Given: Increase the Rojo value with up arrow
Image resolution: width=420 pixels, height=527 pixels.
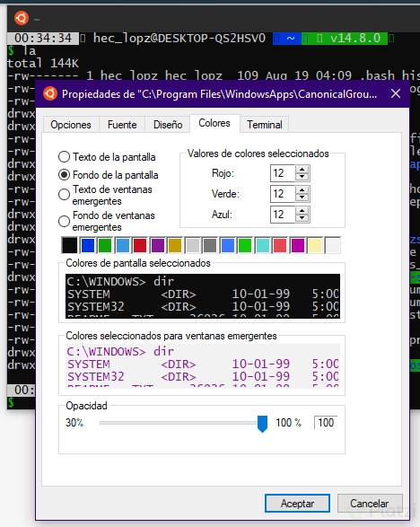Looking at the screenshot, I should point(302,170).
